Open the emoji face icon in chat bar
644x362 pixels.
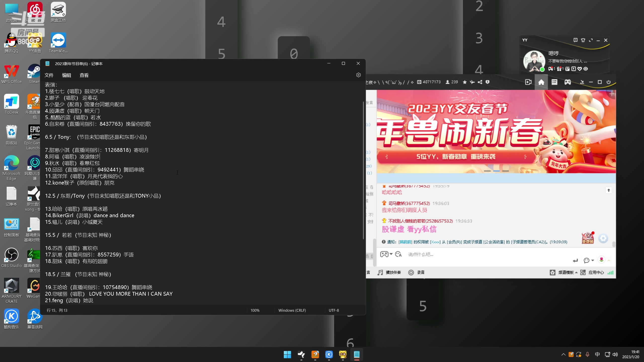(398, 254)
